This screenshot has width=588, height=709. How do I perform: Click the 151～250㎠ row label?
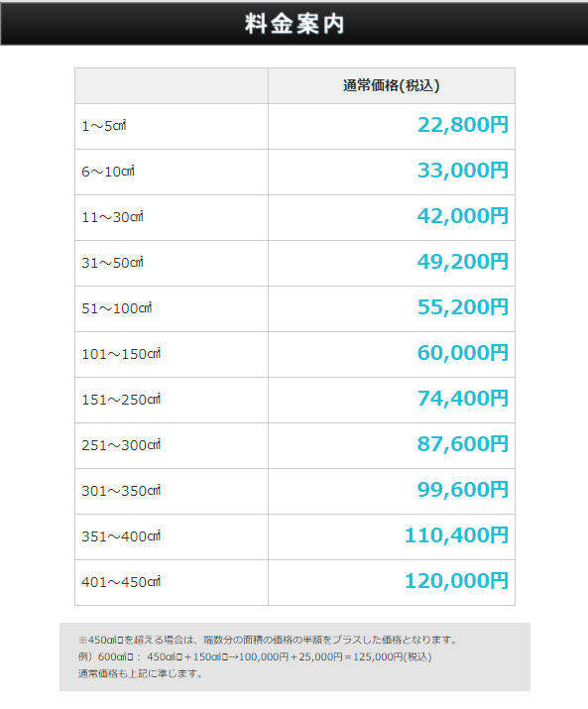(121, 400)
